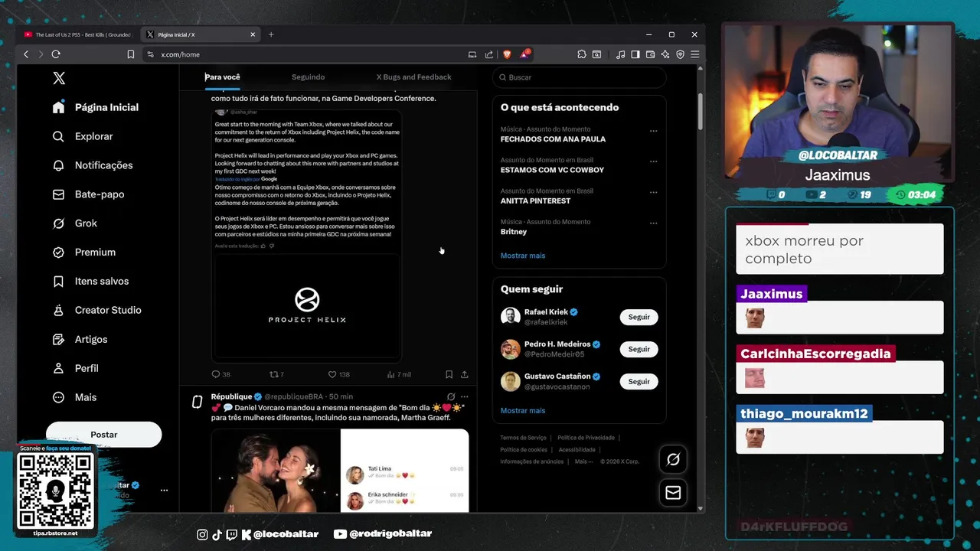Focus the Buscar search field

coord(579,77)
